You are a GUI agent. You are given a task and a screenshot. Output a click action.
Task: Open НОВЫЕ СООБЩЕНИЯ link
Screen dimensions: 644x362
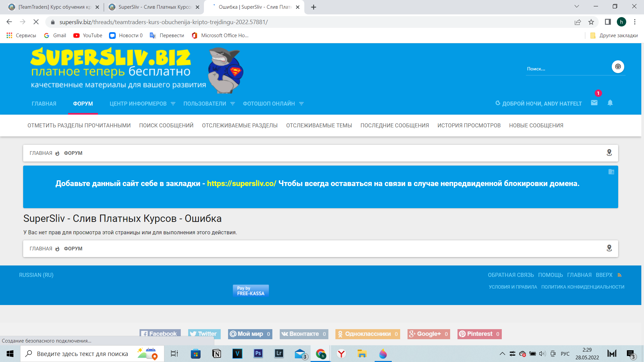pos(536,126)
